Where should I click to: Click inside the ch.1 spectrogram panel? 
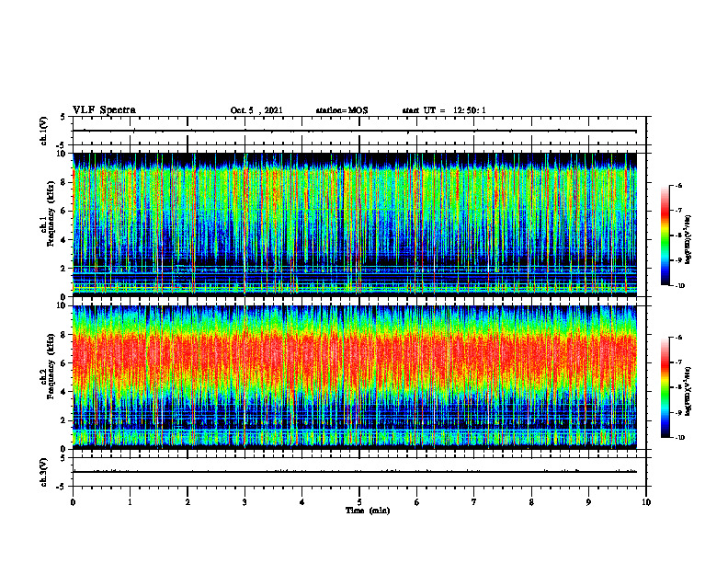[x=355, y=224]
